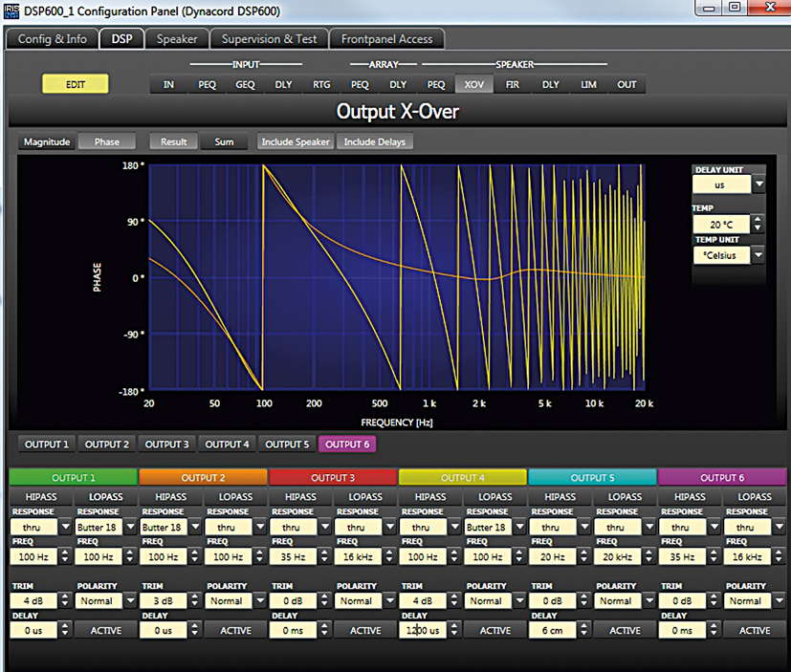The width and height of the screenshot is (791, 672).
Task: Open Output 1 lopass Butter 18 response dropdown
Action: (131, 528)
